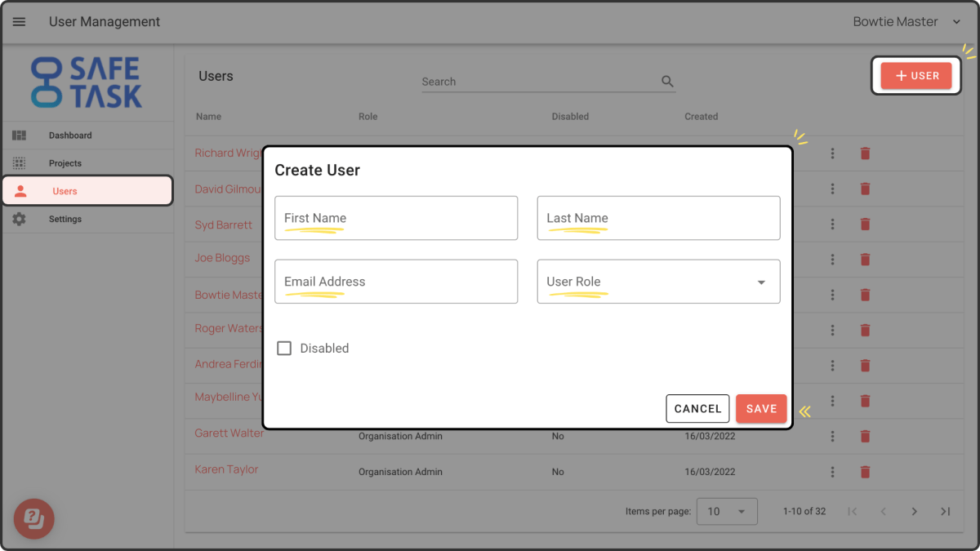Viewport: 980px width, 551px height.
Task: Go to the next page of users
Action: (x=915, y=511)
